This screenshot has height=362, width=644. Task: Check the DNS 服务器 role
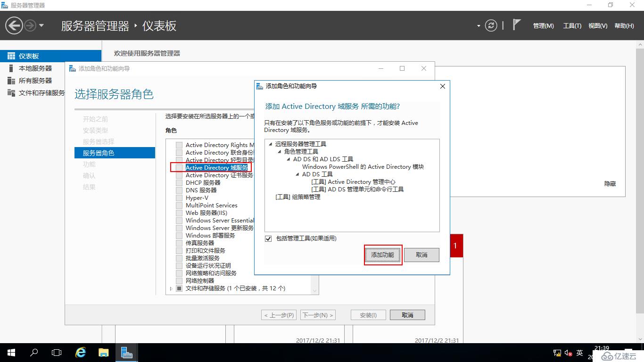179,190
